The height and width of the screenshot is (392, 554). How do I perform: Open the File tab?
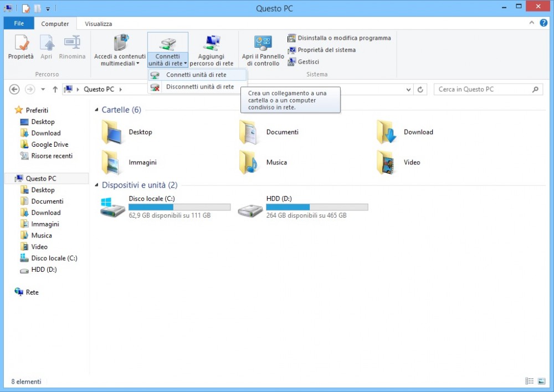click(x=19, y=23)
